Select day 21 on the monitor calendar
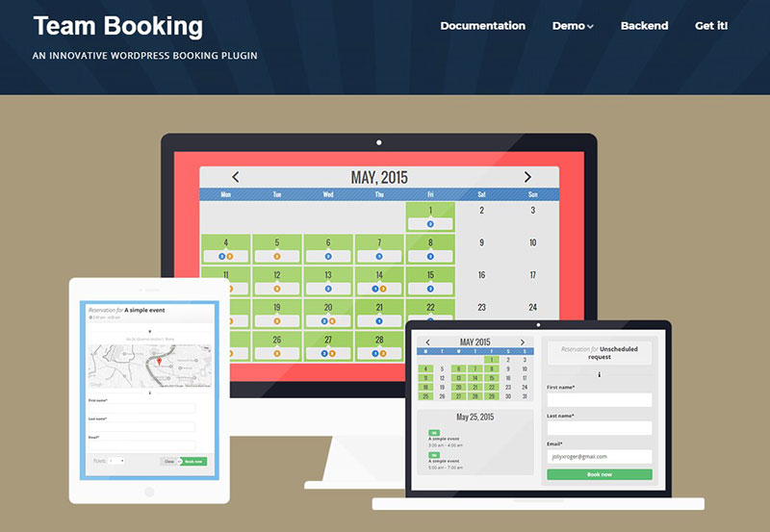Image resolution: width=770 pixels, height=532 pixels. [379, 314]
